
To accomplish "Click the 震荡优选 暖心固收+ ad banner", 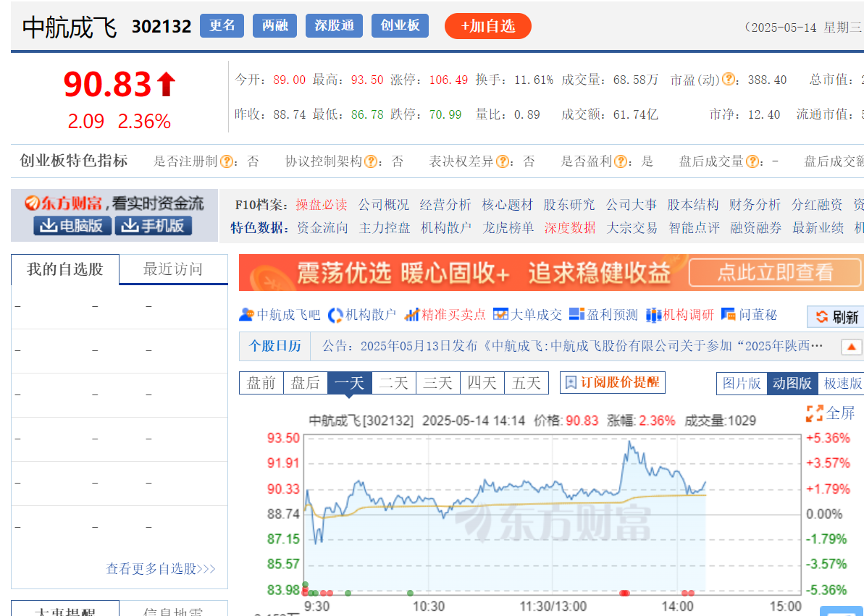I will pyautogui.click(x=551, y=272).
